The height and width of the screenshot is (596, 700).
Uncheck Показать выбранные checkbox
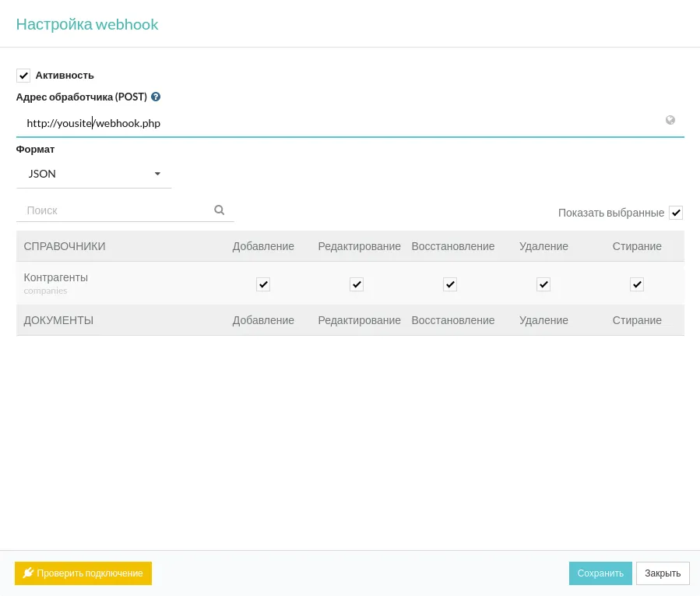(x=676, y=213)
